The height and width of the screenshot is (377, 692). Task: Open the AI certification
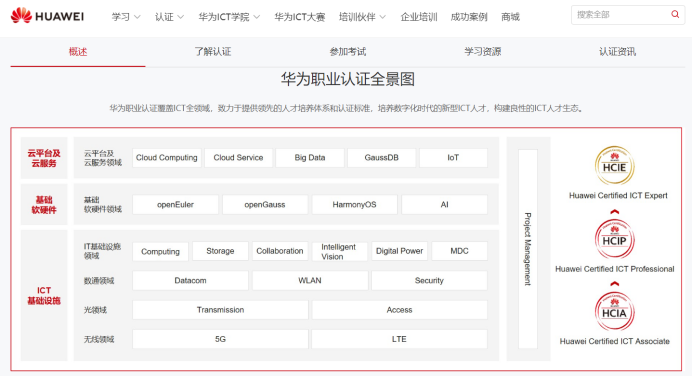tap(444, 204)
